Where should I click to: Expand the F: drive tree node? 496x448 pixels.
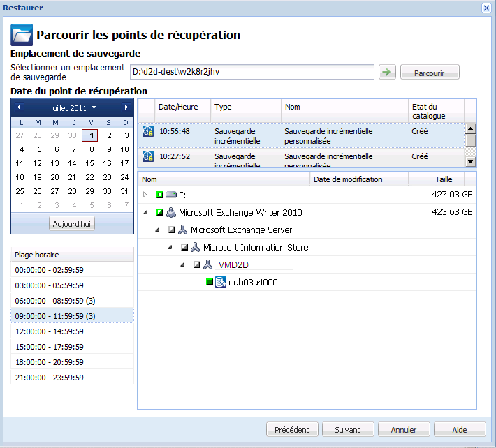point(145,195)
